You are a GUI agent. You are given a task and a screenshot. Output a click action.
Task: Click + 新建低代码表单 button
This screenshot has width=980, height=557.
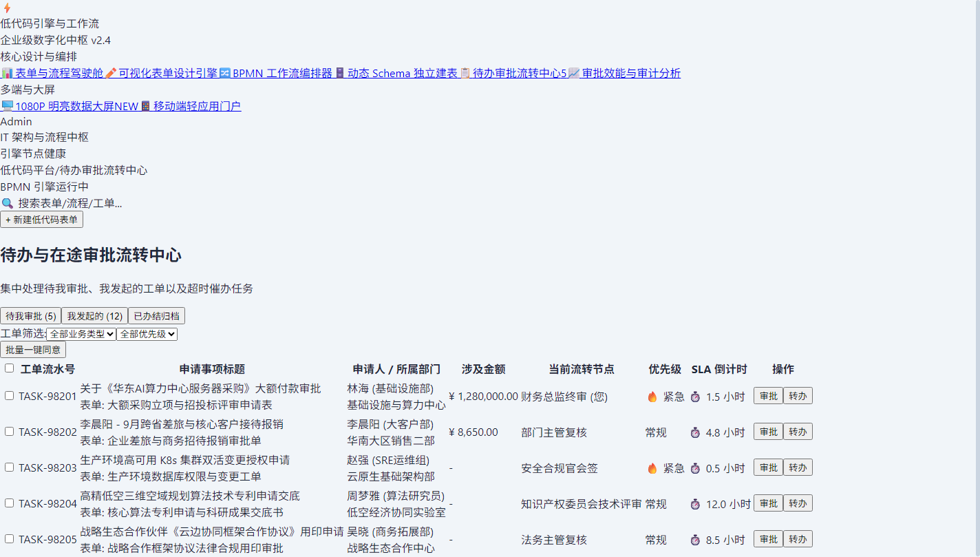click(41, 220)
